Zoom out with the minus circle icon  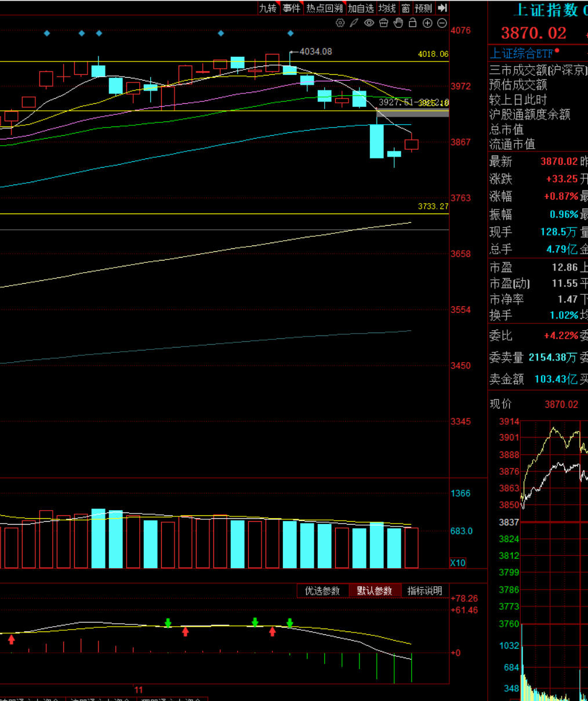(442, 23)
